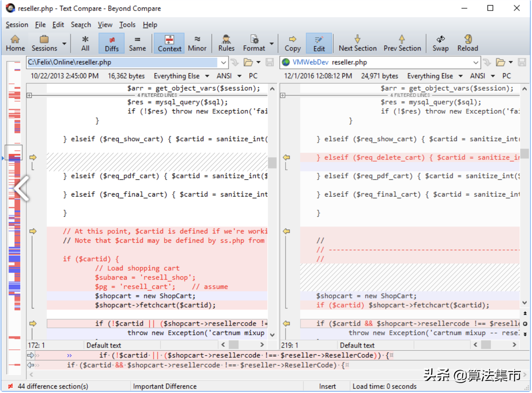Jump to Next Section
532x393 pixels.
[x=357, y=43]
